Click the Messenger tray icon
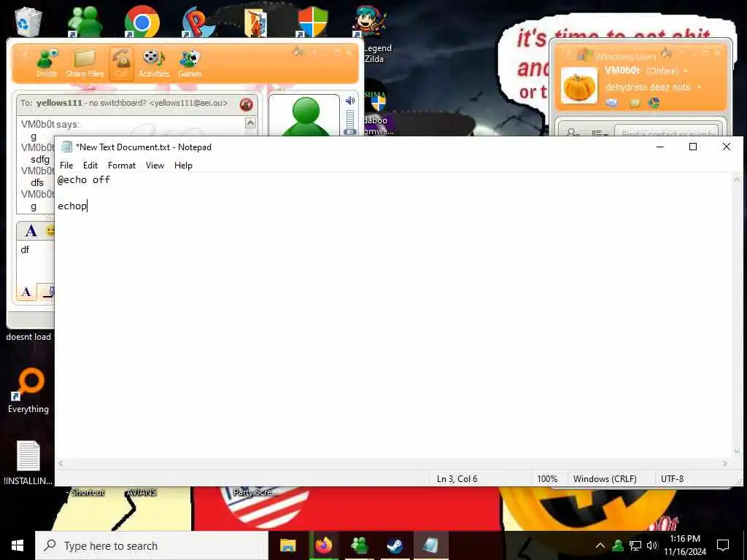Viewport: 747px width, 560px height. coord(618,545)
